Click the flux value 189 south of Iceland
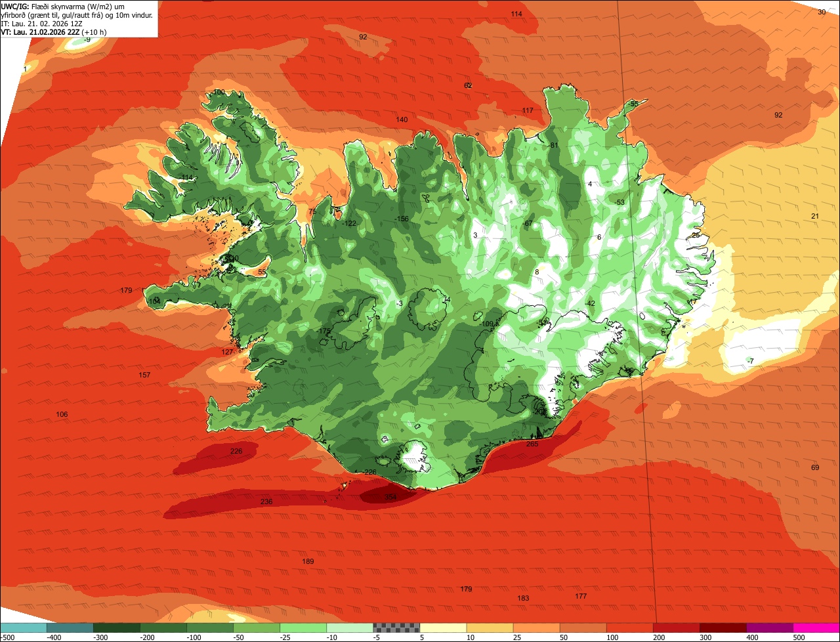The height and width of the screenshot is (642, 840). [308, 561]
